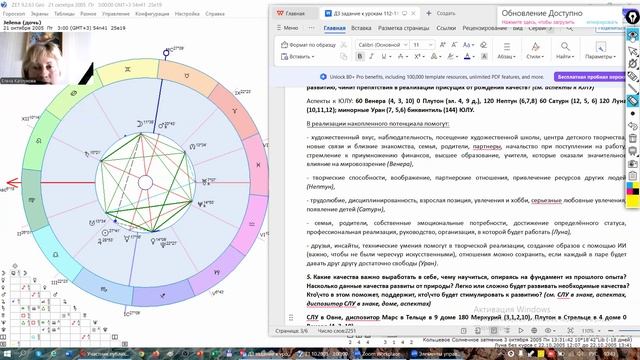Click the fullscreen fit icon in status bar
640x360 pixels.
[571, 331]
